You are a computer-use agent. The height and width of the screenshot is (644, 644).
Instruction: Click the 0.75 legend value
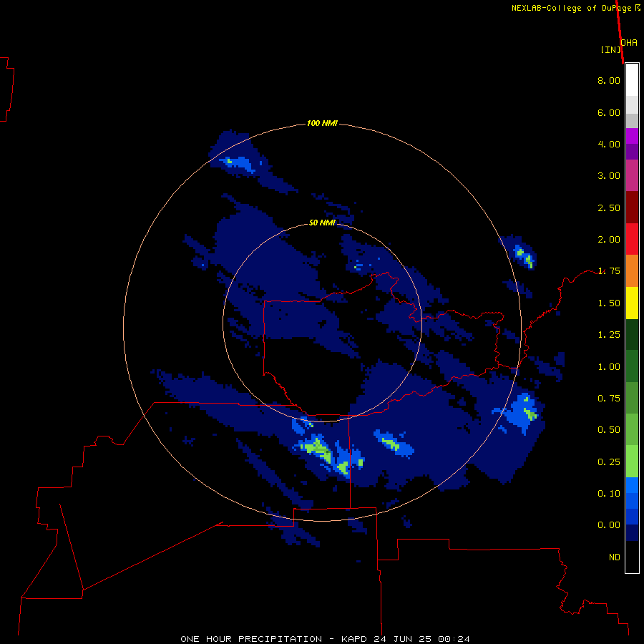(609, 399)
